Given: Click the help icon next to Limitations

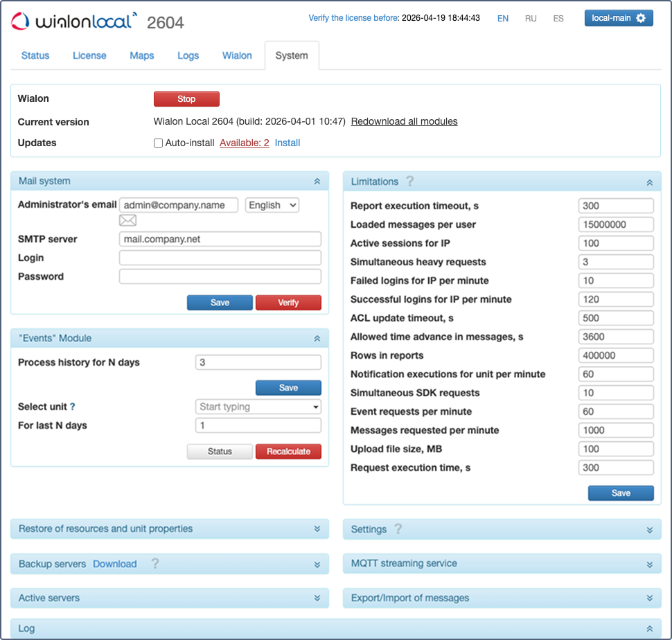Looking at the screenshot, I should tap(410, 181).
